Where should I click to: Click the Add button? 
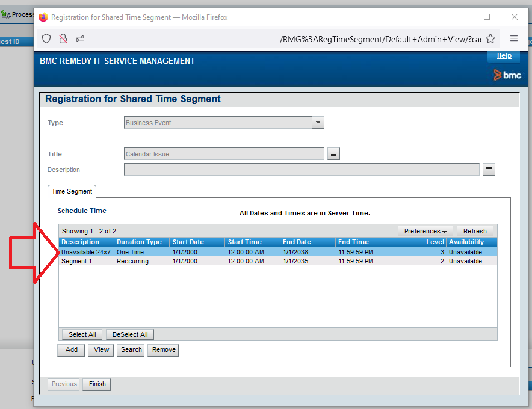[x=71, y=349]
